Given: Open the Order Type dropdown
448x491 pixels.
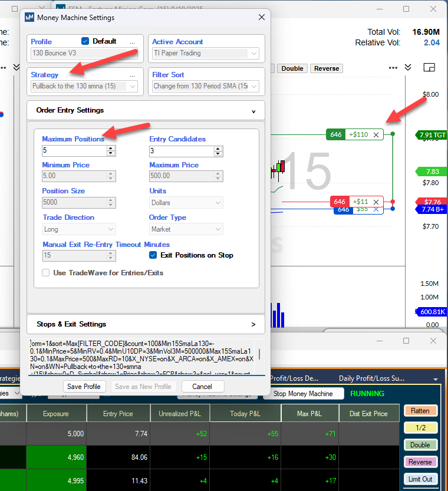Looking at the screenshot, I should pos(186,229).
